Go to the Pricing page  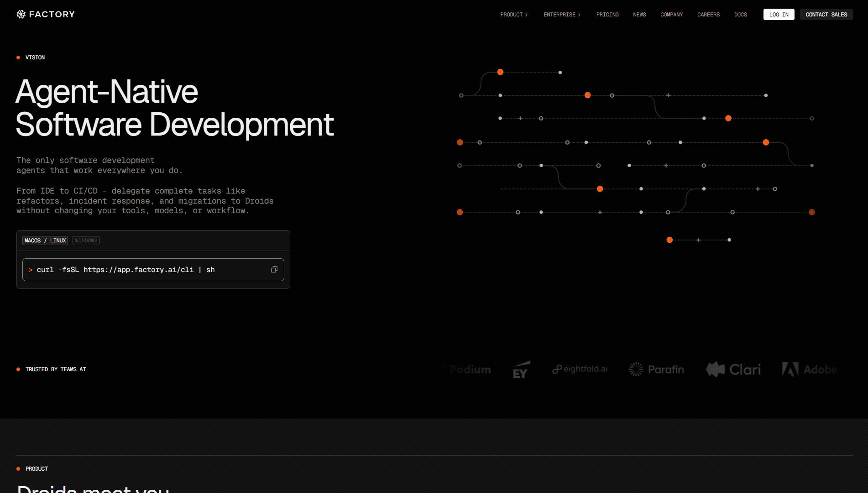click(607, 15)
